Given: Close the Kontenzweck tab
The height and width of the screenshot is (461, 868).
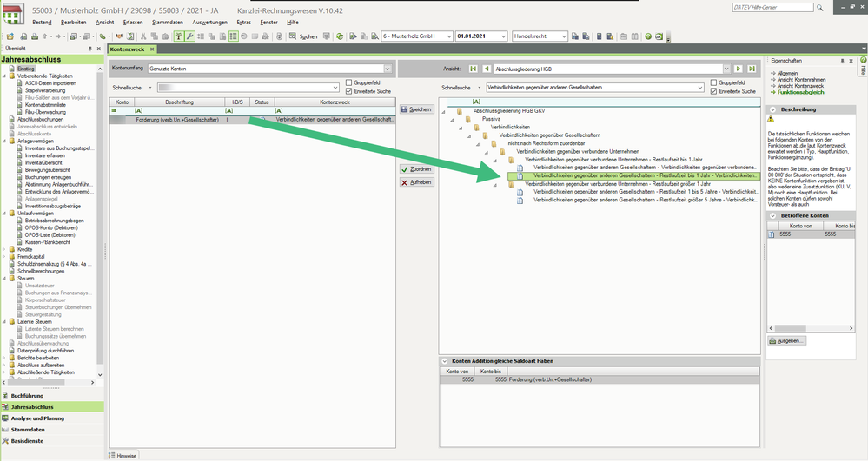Looking at the screenshot, I should 152,49.
